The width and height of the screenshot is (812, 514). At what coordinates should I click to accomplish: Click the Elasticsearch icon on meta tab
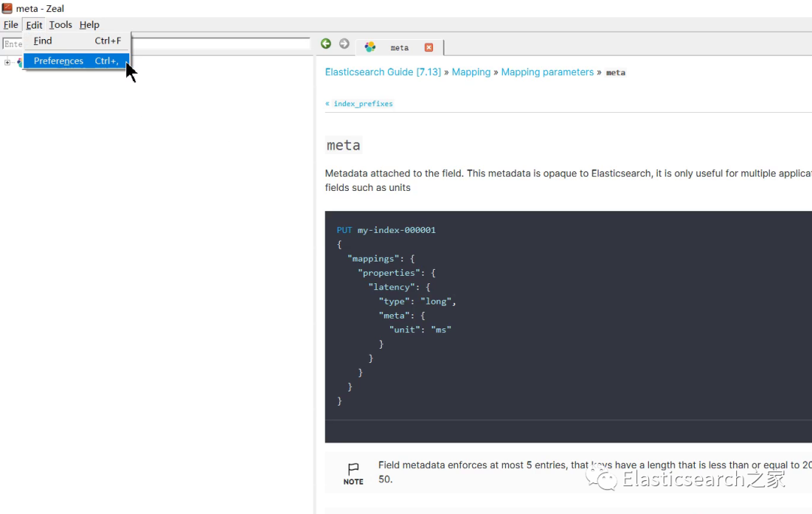[370, 47]
